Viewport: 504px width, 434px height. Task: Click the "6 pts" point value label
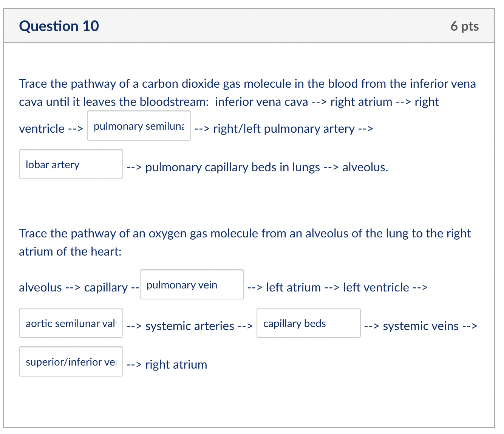pos(465,26)
